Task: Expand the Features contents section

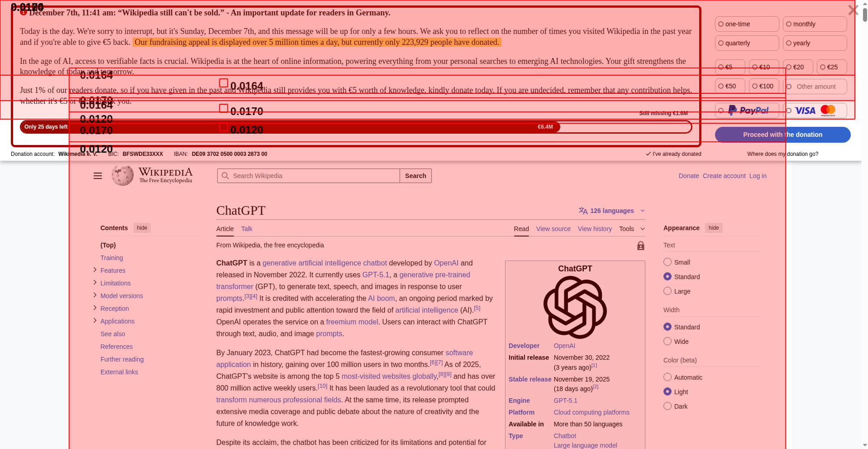Action: coord(95,270)
